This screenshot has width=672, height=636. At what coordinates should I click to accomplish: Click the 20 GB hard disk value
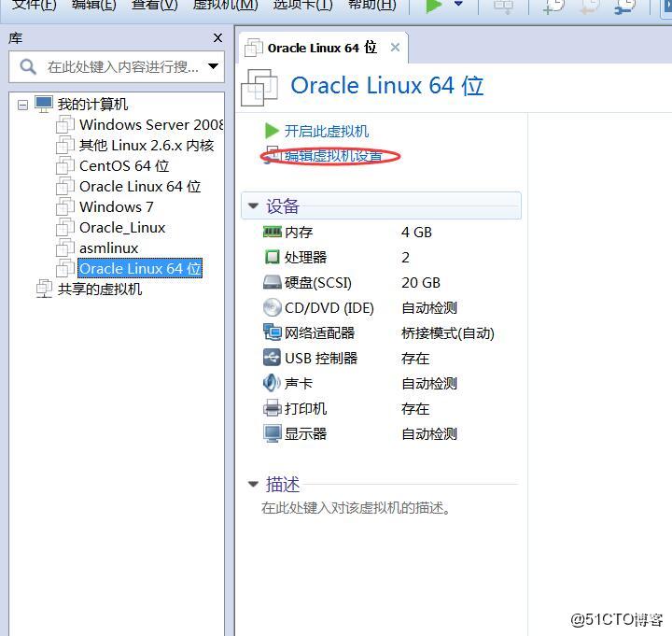pos(421,283)
